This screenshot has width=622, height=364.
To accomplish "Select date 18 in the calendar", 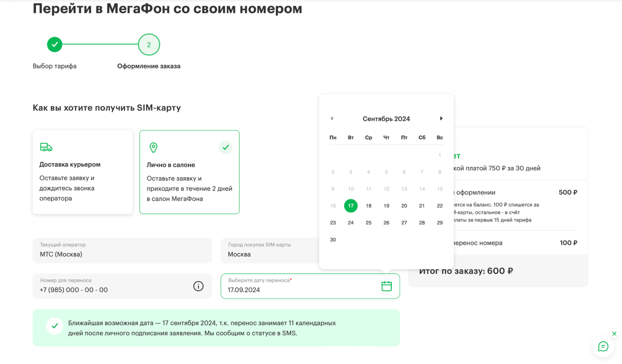I will (x=369, y=206).
